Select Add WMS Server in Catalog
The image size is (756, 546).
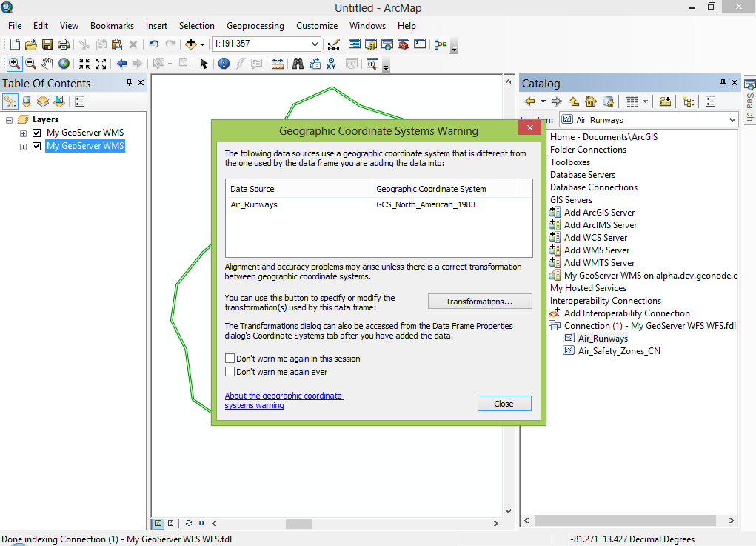pos(596,250)
